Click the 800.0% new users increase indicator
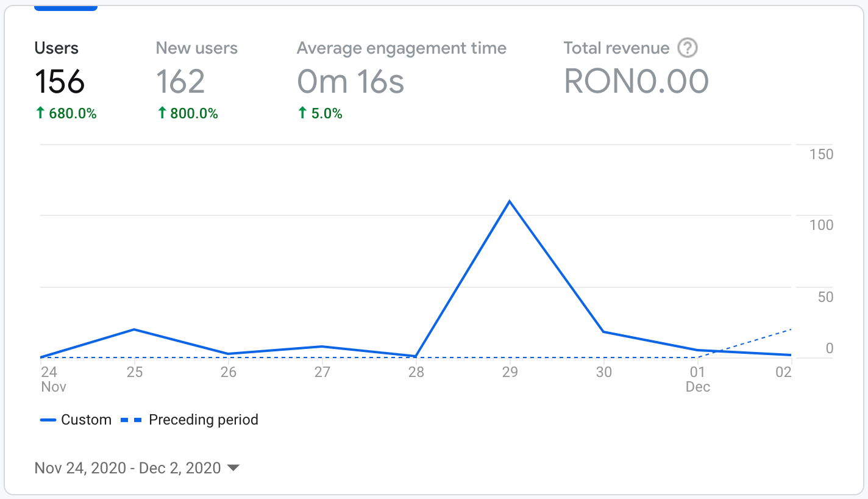Viewport: 868px width, 499px height. pyautogui.click(x=187, y=113)
